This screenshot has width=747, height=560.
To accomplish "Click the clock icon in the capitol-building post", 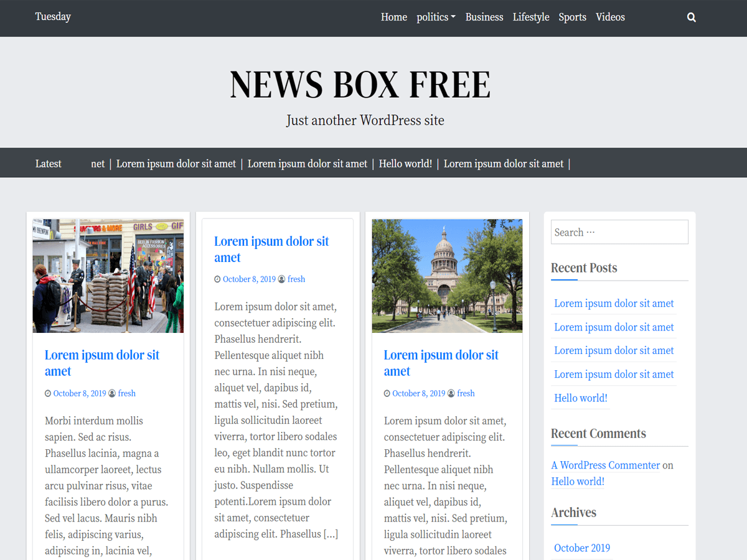I will click(x=387, y=393).
